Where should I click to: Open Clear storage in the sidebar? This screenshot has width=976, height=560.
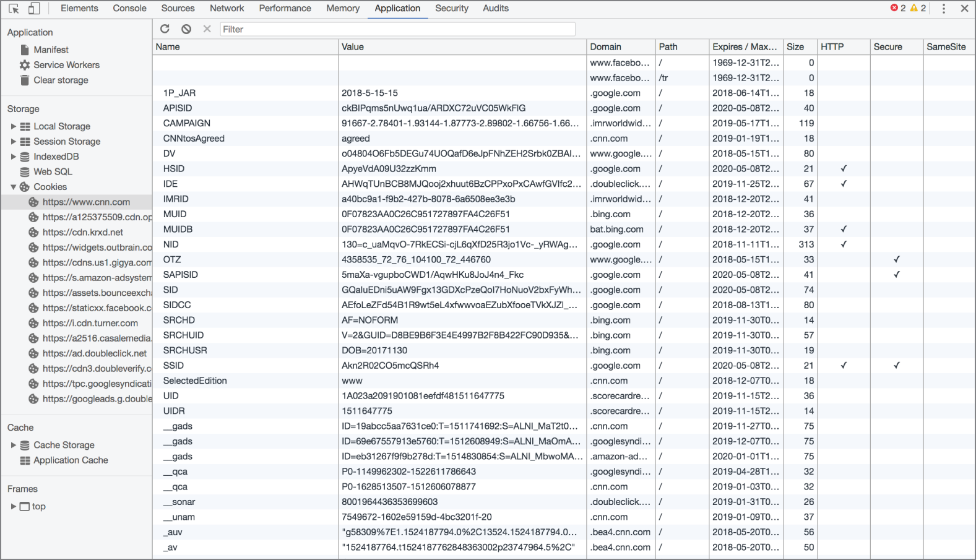[x=61, y=80]
